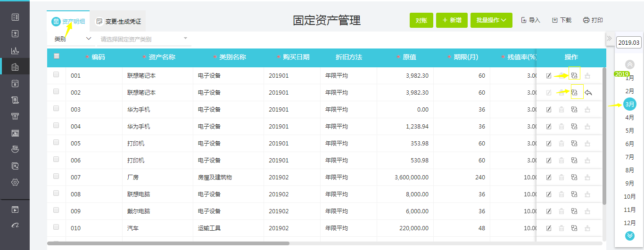Click the change icon in row 003
Image resolution: width=644 pixels, height=250 pixels.
click(574, 110)
